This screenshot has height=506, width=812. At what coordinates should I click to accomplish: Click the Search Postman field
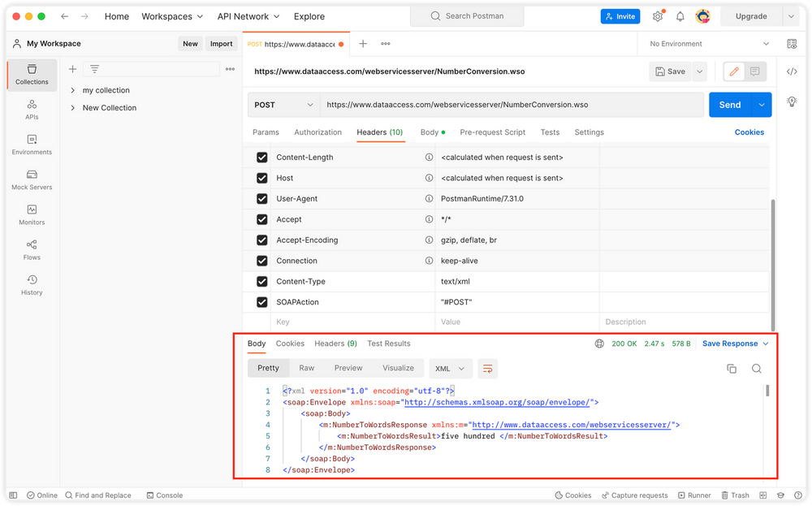coord(467,16)
